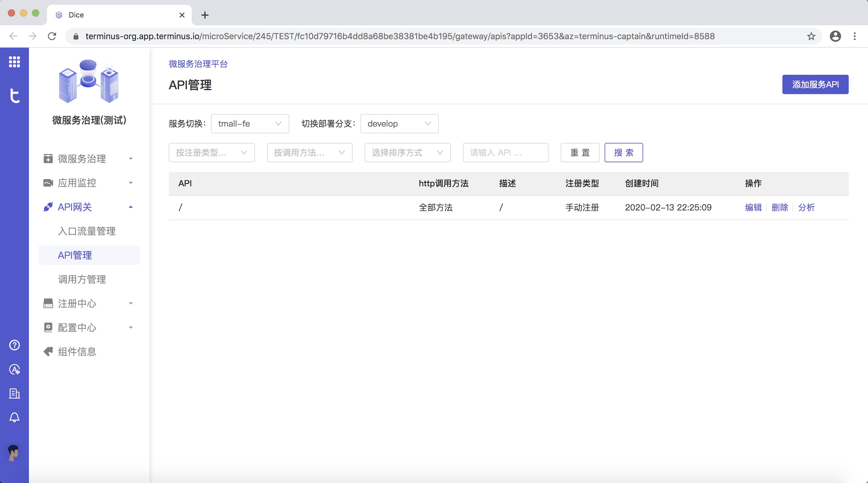868x483 pixels.
Task: Open the 注册中心 registry icon
Action: pyautogui.click(x=48, y=303)
